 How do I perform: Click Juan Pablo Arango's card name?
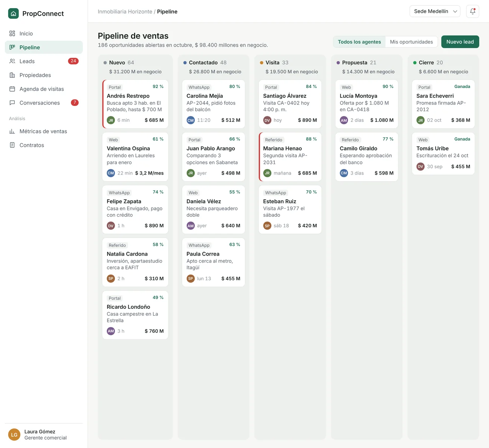211,148
